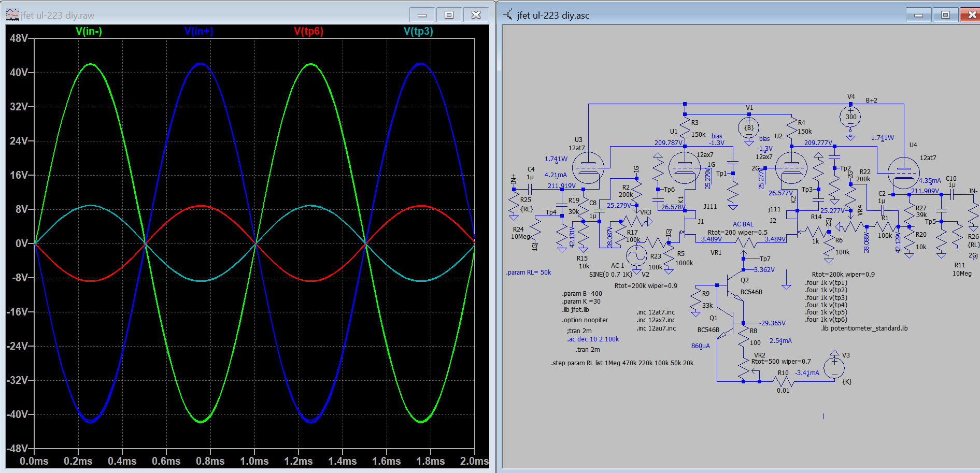The width and height of the screenshot is (980, 473).
Task: Click the .param RL= 50k directive
Action: [x=529, y=273]
